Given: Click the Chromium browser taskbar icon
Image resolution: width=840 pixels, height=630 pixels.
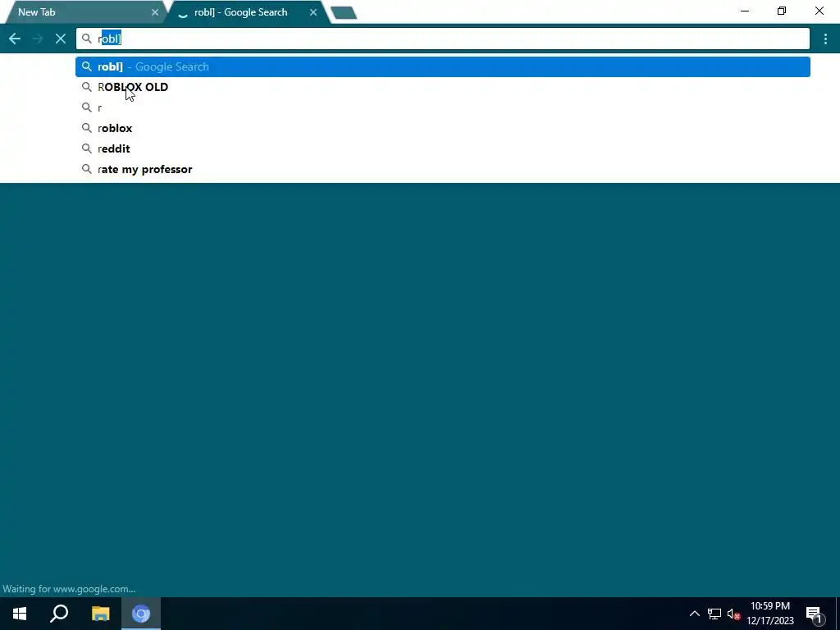Looking at the screenshot, I should [141, 614].
